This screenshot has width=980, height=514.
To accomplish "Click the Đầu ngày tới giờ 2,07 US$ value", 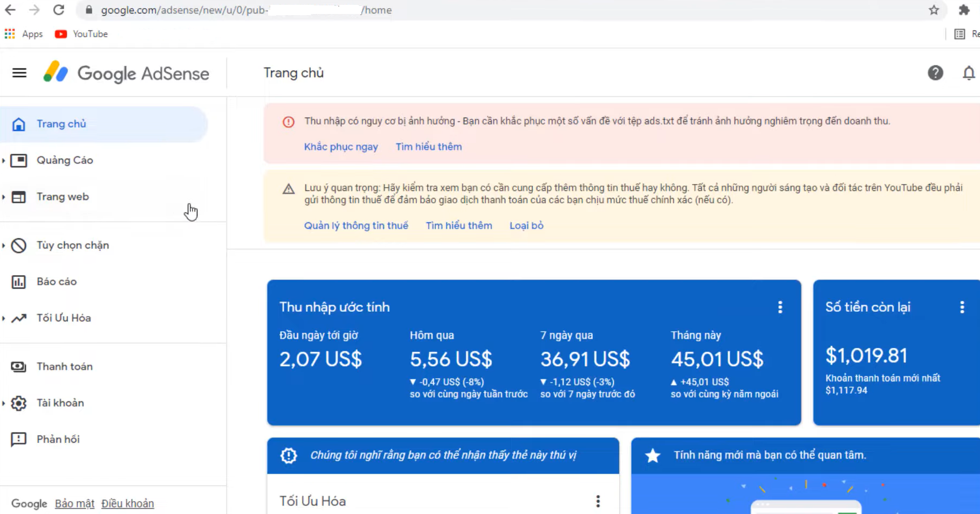I will pyautogui.click(x=320, y=359).
